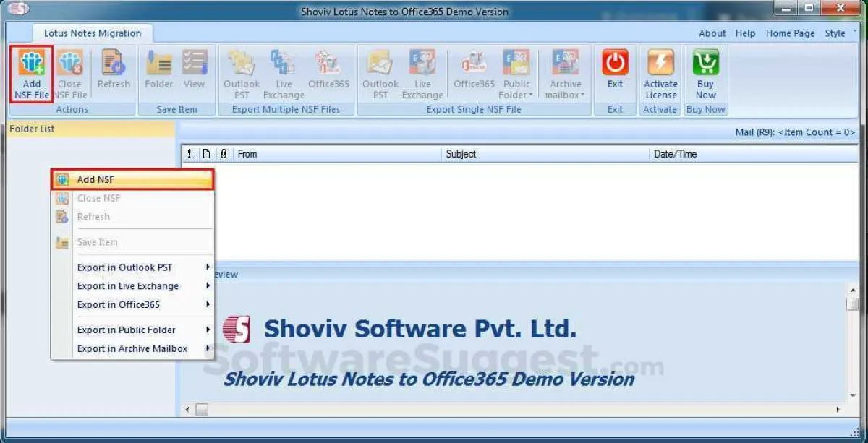Open the Lotus Notes Migration tab

click(x=93, y=33)
